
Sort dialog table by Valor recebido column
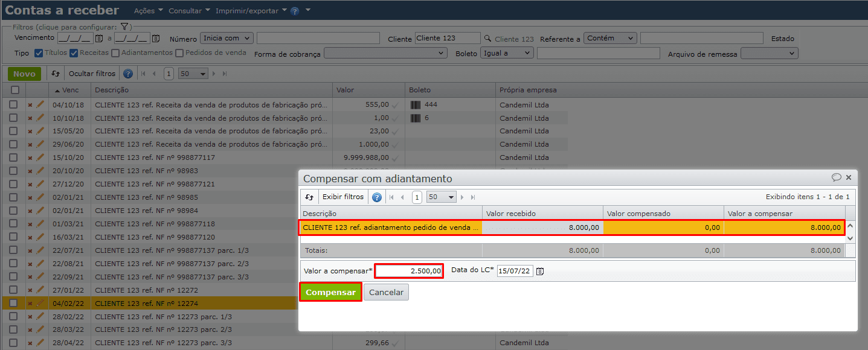[542, 214]
